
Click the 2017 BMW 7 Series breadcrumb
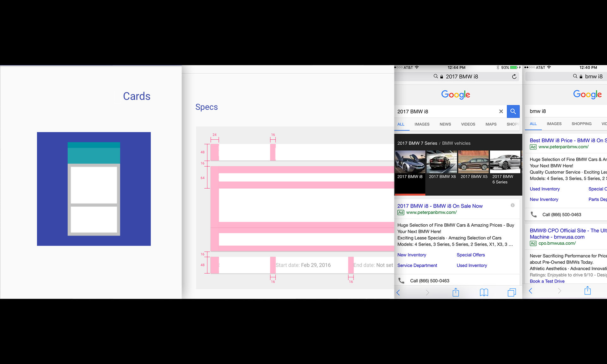click(417, 143)
